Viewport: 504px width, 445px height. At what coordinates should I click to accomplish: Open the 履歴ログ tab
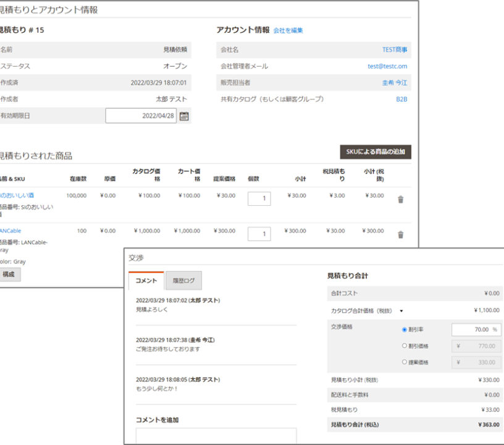[x=183, y=281]
